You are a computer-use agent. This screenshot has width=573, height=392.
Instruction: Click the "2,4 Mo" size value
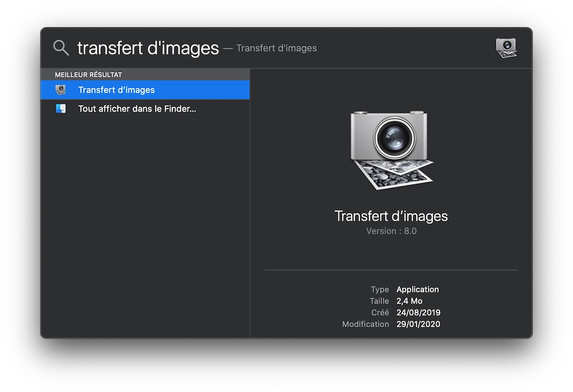pos(409,301)
